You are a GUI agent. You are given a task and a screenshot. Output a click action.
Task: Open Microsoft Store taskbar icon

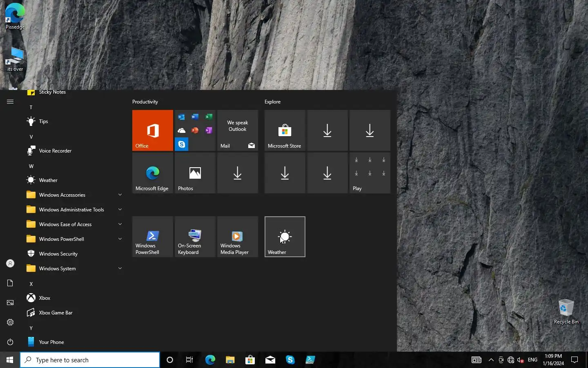tap(250, 360)
